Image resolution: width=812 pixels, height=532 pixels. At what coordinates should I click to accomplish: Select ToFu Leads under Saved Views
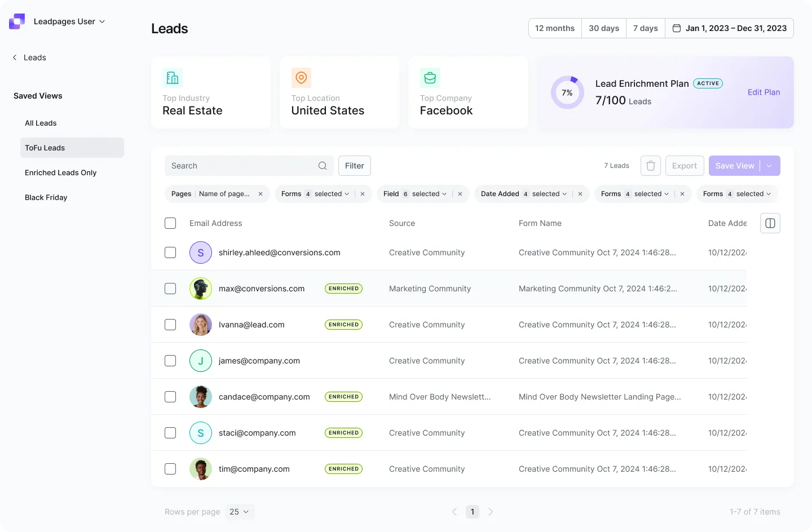(x=45, y=147)
